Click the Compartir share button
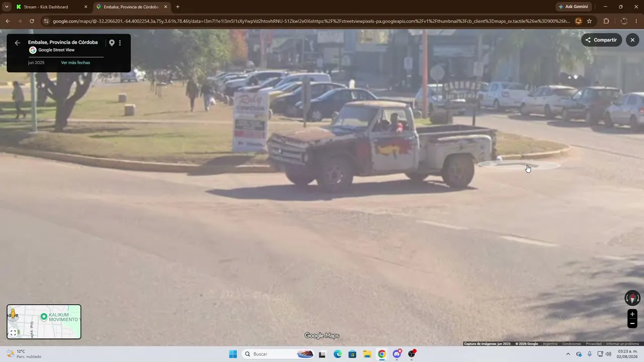 coord(601,40)
